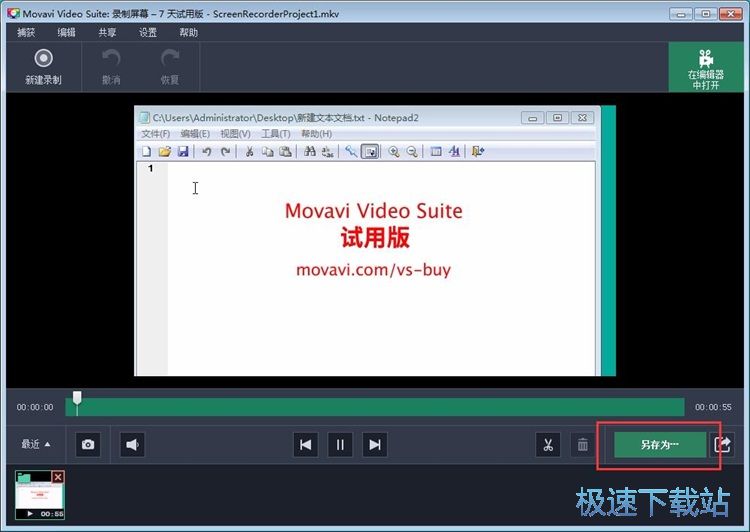This screenshot has height=532, width=750.
Task: Click the 撤消 undo arrow
Action: (111, 66)
